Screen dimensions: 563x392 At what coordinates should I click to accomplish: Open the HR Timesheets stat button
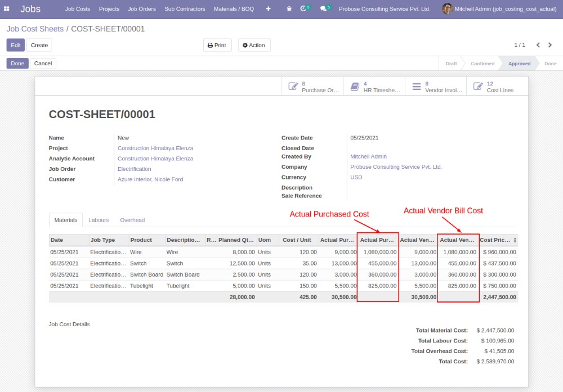pyautogui.click(x=374, y=87)
